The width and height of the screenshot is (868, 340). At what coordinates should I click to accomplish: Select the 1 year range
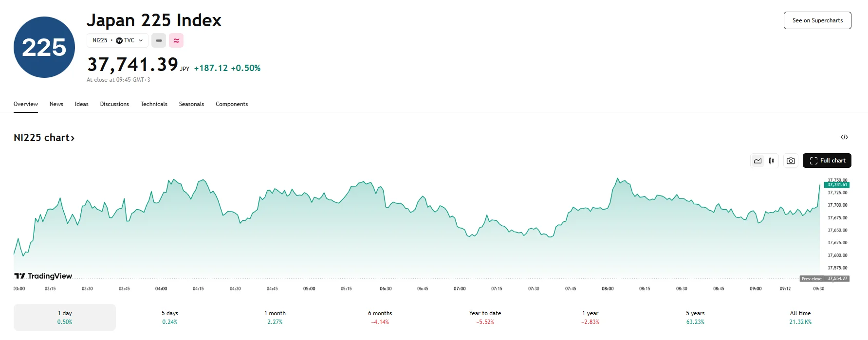[x=590, y=317]
